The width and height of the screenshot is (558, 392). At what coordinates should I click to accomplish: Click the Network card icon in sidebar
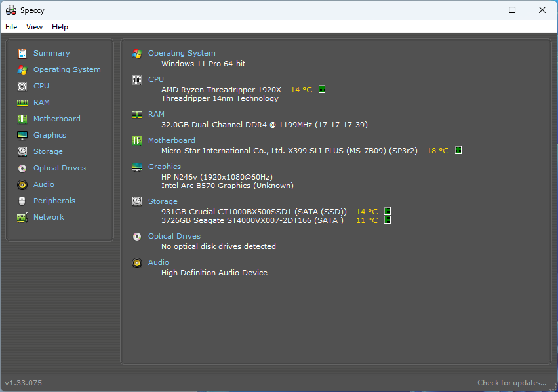click(x=22, y=218)
